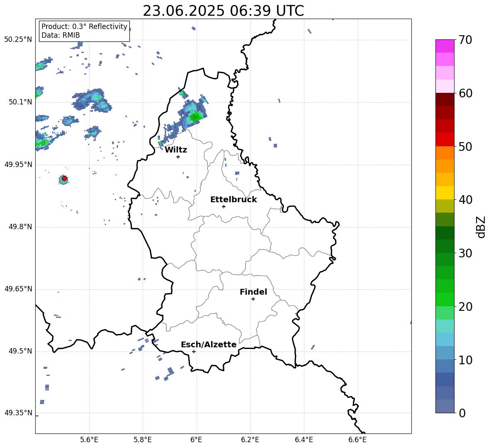The image size is (491, 448).
Task: Click the yellow colorbar segment at 40
Action: click(445, 193)
